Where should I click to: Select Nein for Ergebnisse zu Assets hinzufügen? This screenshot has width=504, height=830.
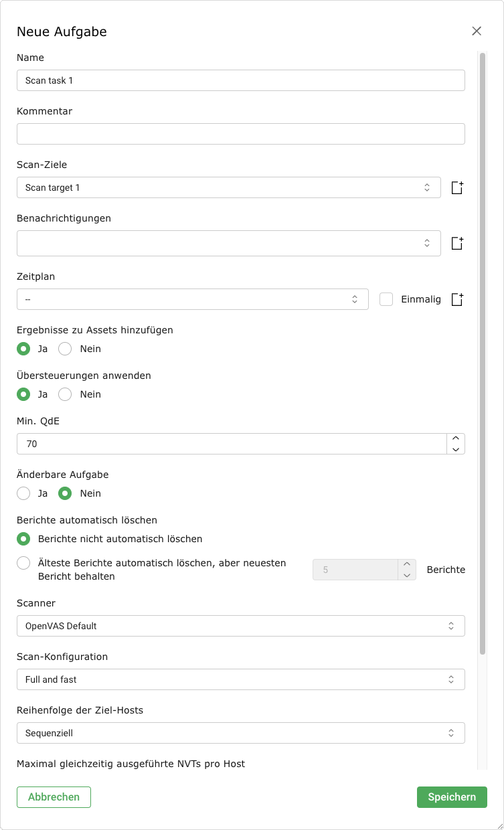point(65,349)
